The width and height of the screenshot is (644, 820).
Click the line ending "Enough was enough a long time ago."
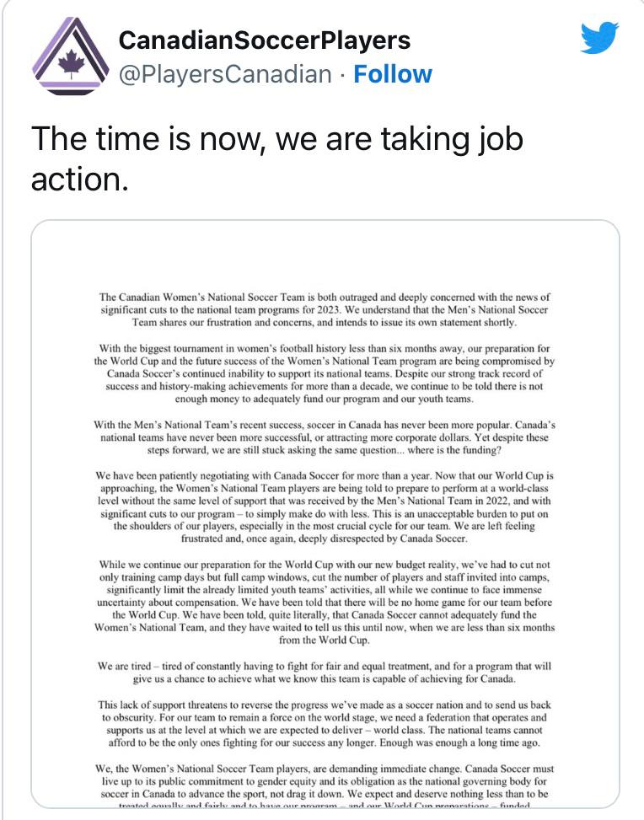325,742
